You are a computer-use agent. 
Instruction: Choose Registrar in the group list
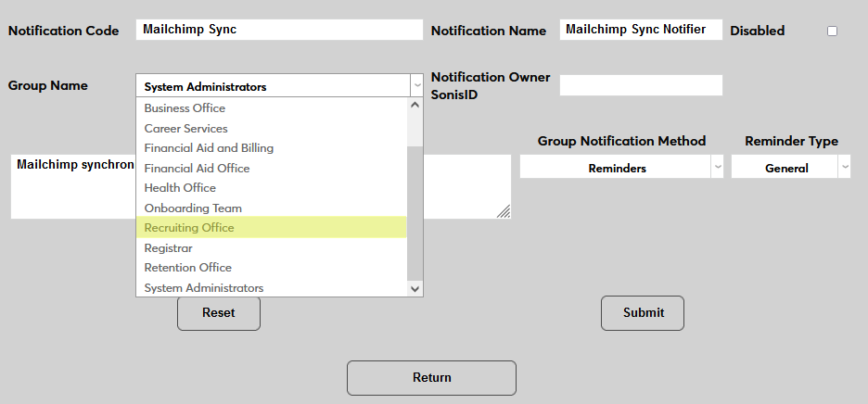coord(271,248)
